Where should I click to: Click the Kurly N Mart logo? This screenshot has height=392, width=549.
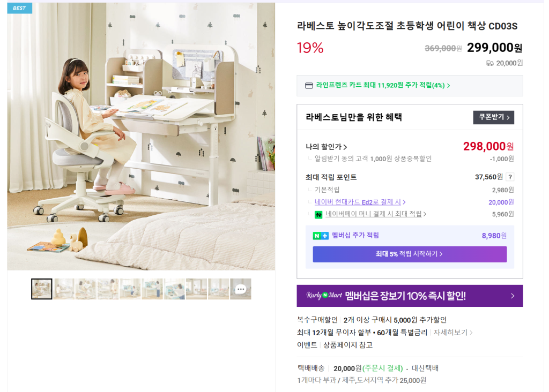tap(324, 296)
